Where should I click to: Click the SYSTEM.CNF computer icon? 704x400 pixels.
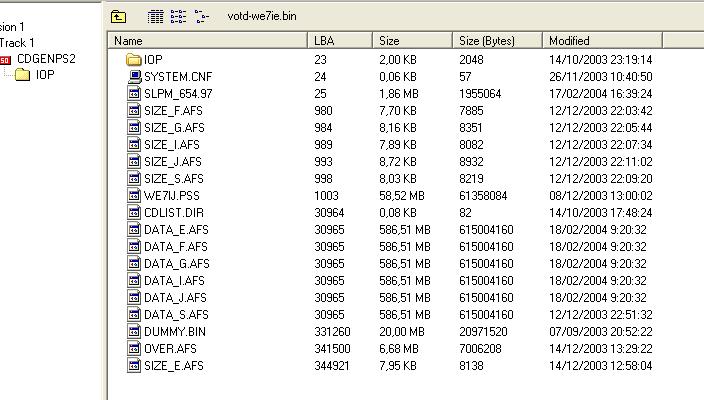(134, 76)
